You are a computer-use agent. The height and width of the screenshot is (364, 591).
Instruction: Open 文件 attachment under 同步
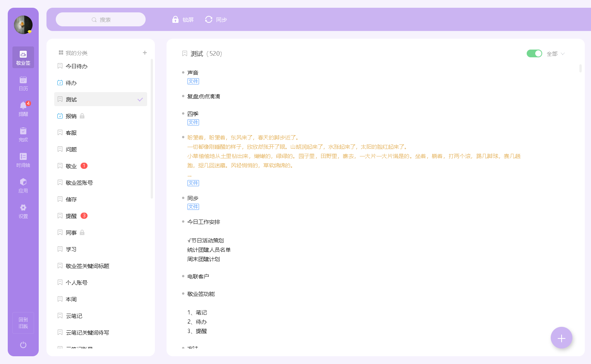[193, 207]
